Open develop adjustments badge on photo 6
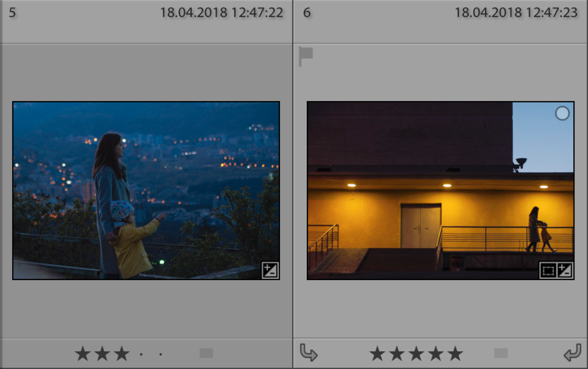The width and height of the screenshot is (588, 369). tap(564, 271)
